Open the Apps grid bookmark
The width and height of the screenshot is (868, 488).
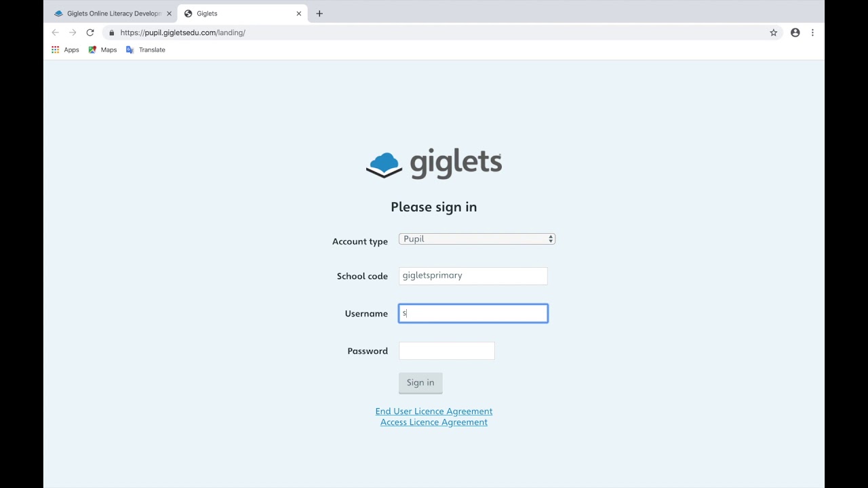[65, 49]
